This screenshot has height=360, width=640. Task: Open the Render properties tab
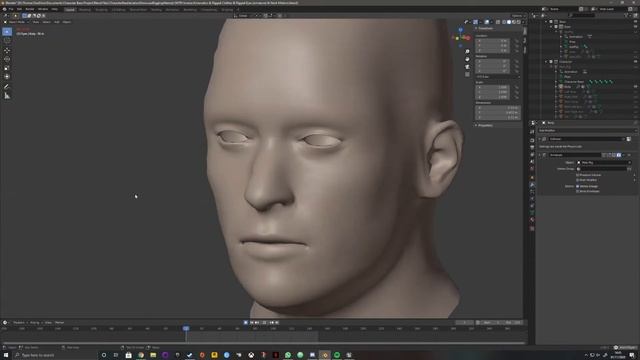click(x=532, y=140)
